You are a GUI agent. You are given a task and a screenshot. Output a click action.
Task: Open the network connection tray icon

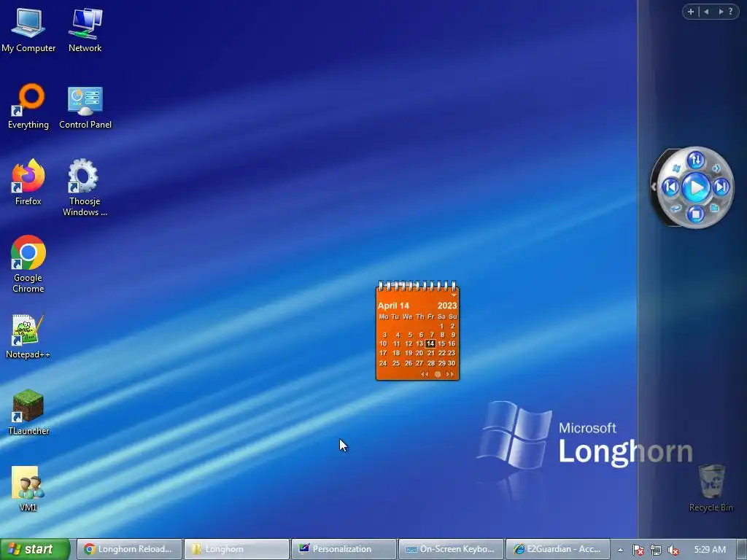click(x=656, y=550)
